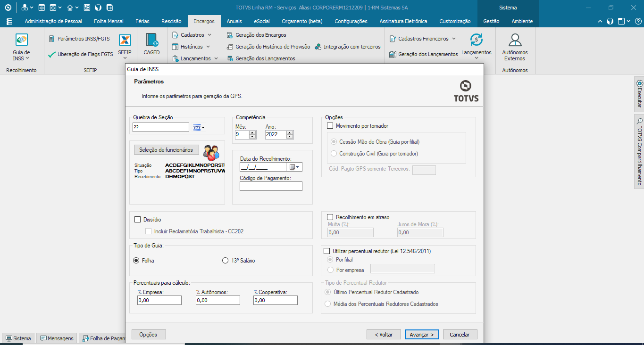The width and height of the screenshot is (644, 345).
Task: Open the hamburger menu left of ribbon tabs
Action: (9, 21)
